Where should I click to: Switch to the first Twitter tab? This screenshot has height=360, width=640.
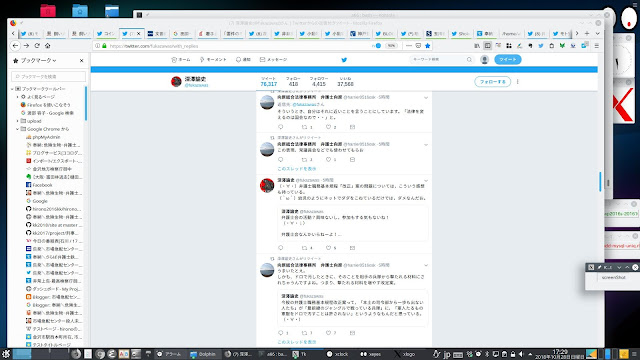pyautogui.click(x=30, y=33)
